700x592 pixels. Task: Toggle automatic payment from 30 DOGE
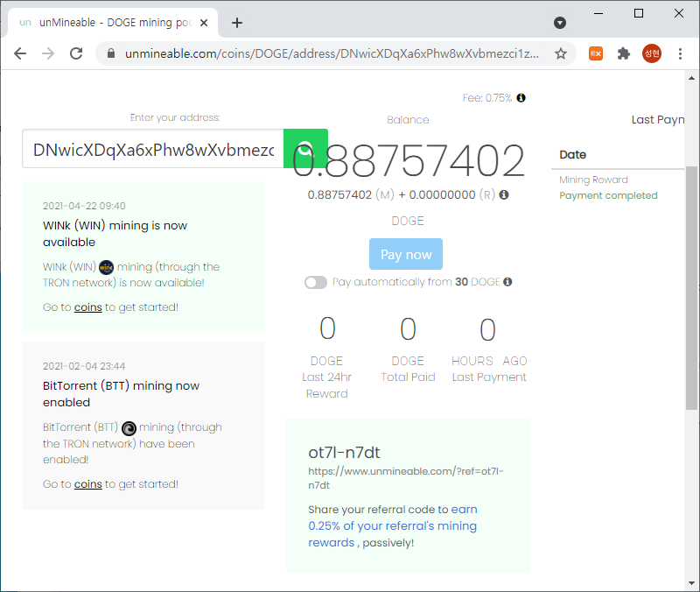tap(316, 282)
